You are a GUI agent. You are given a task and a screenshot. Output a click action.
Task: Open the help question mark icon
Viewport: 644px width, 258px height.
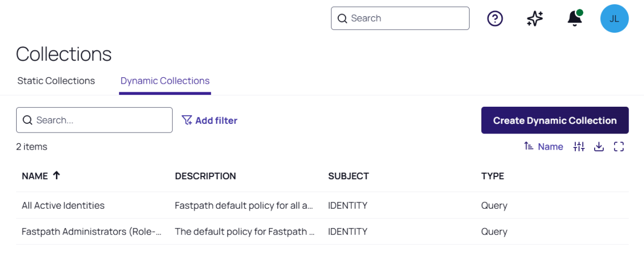495,19
